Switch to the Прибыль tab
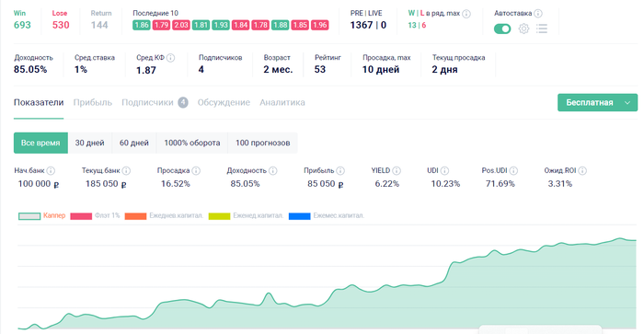Screen dimensions: 644x334 (92, 102)
